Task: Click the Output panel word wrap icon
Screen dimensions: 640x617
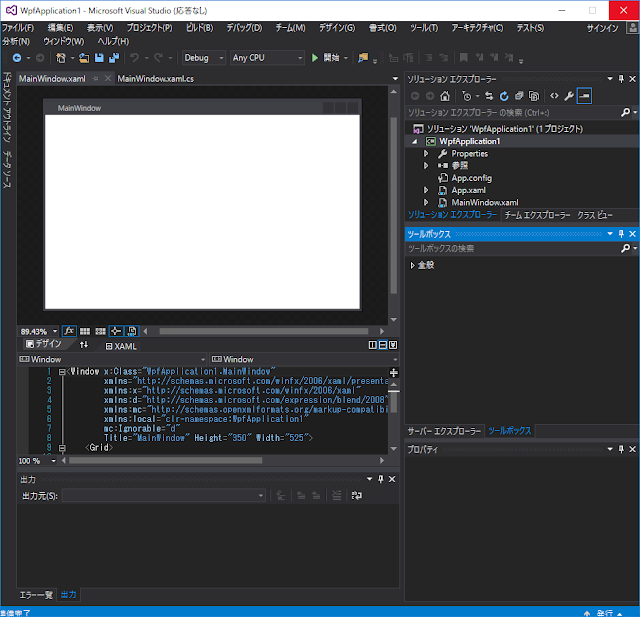Action: click(x=356, y=495)
